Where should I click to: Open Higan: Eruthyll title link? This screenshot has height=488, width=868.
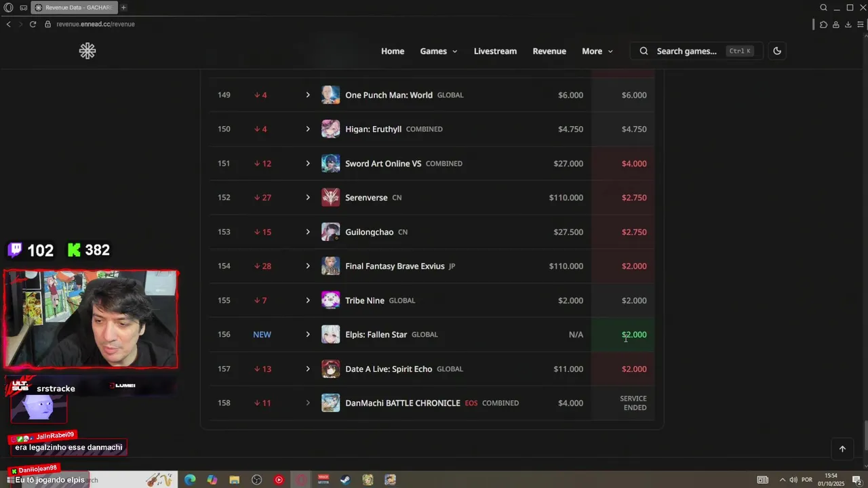(373, 129)
